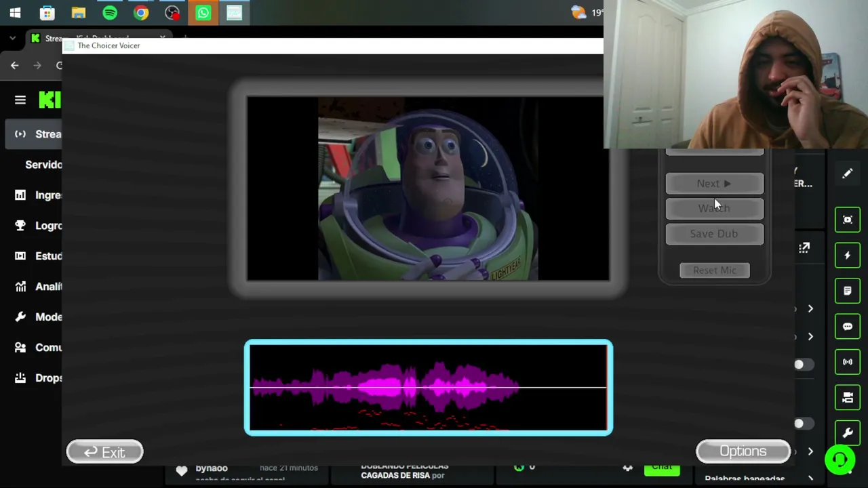Screen dimensions: 868x488
Task: Open Servidor item in Kick sidebar
Action: 43,165
